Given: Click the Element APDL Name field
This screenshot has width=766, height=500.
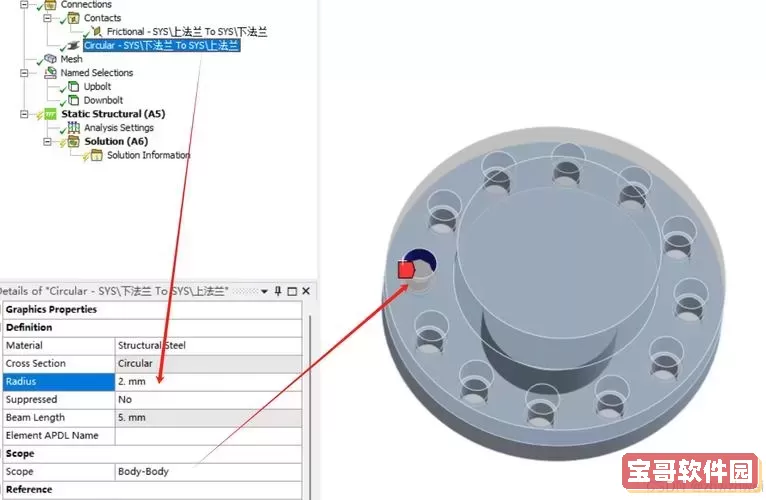Looking at the screenshot, I should (x=209, y=435).
